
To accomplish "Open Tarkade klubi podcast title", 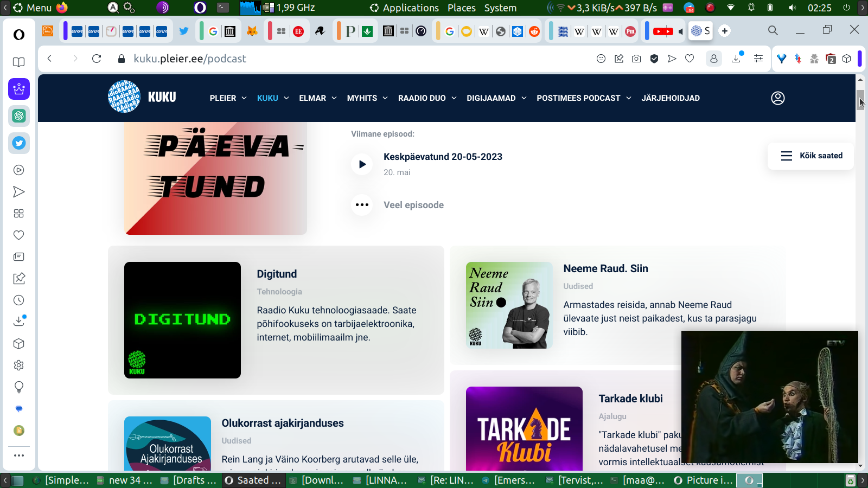I will coord(630,399).
